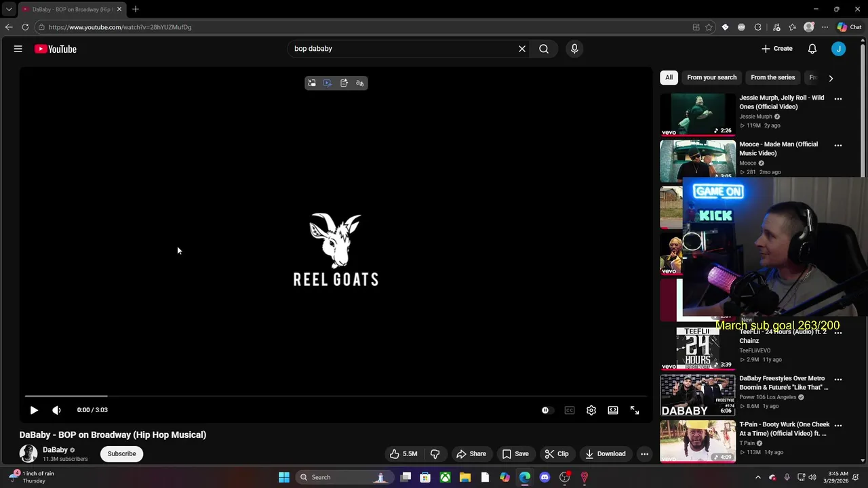Open File Explorer from the taskbar
Screen dimensions: 868x488
[465, 477]
